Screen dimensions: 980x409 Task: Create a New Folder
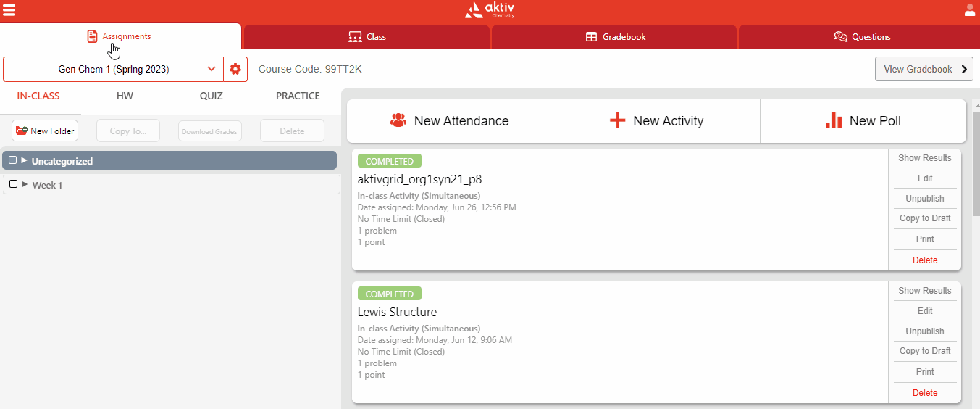tap(45, 131)
